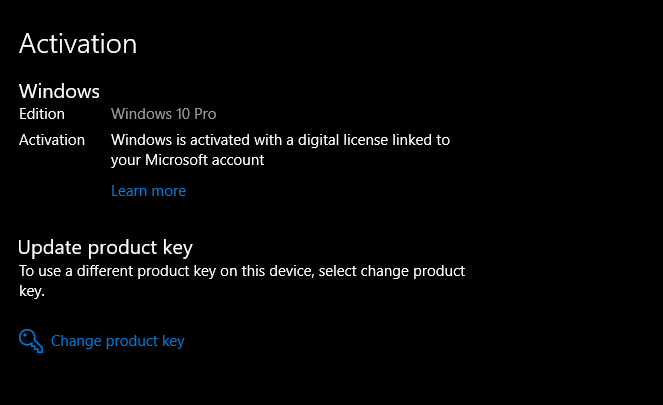
Task: Click the word 'Update' in the section heading
Action: click(51, 248)
